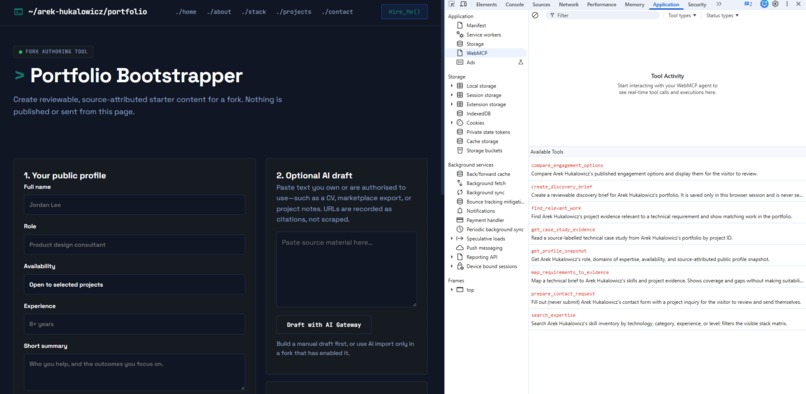
Task: Go to ./stack nav link
Action: pyautogui.click(x=254, y=12)
